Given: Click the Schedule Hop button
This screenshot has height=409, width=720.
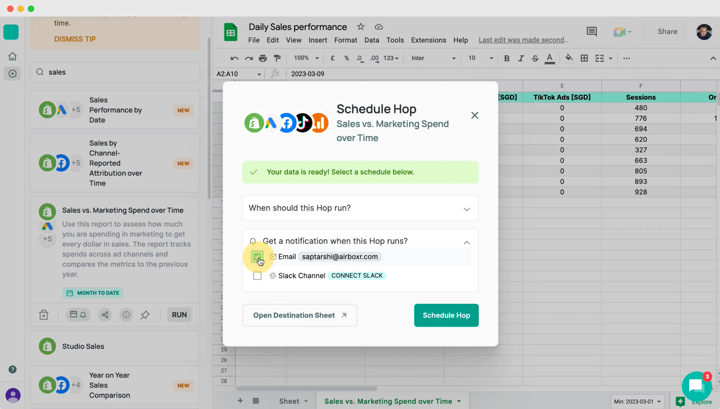Looking at the screenshot, I should [x=446, y=315].
